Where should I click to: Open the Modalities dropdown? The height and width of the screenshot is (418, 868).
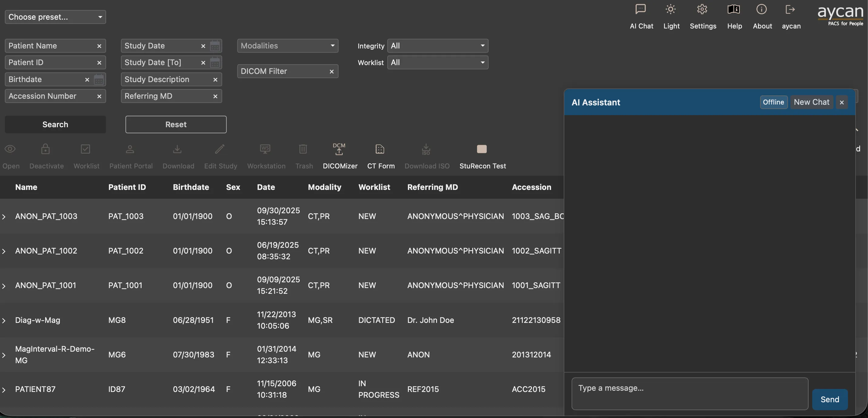pos(288,46)
